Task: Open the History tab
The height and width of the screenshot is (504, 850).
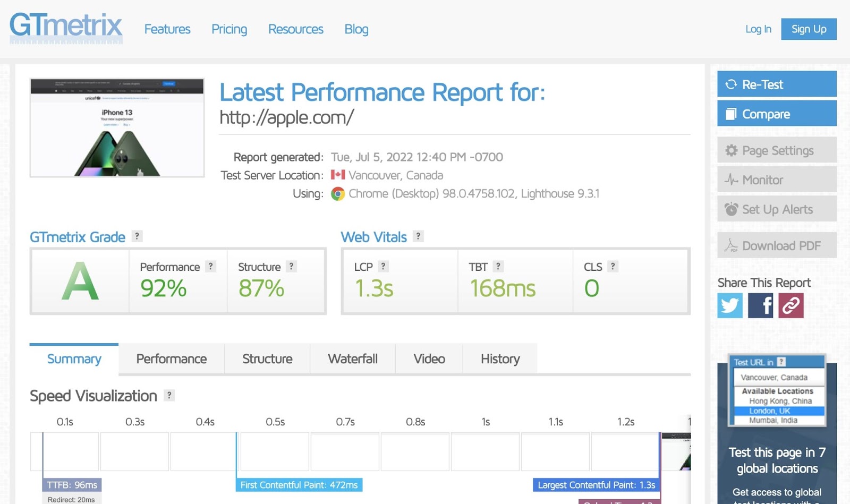Action: click(500, 359)
